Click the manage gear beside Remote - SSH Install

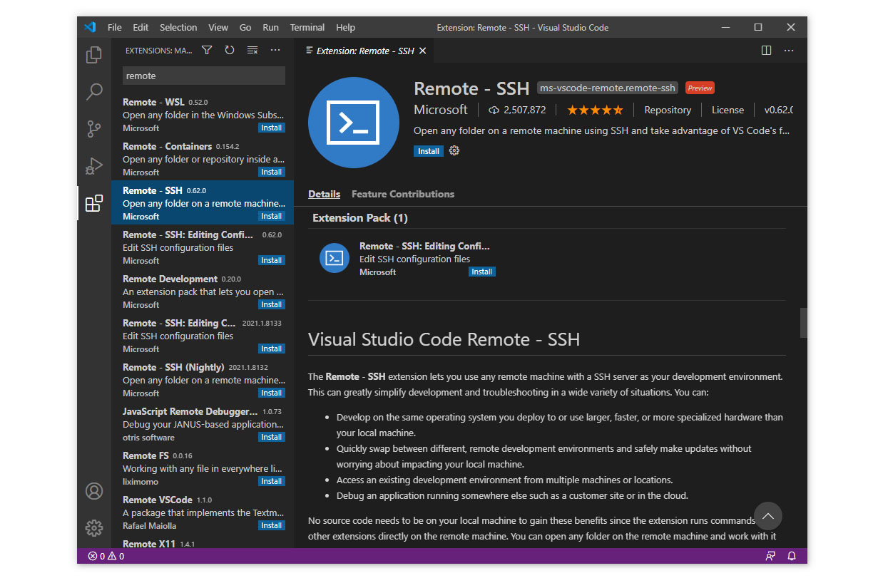(x=454, y=151)
